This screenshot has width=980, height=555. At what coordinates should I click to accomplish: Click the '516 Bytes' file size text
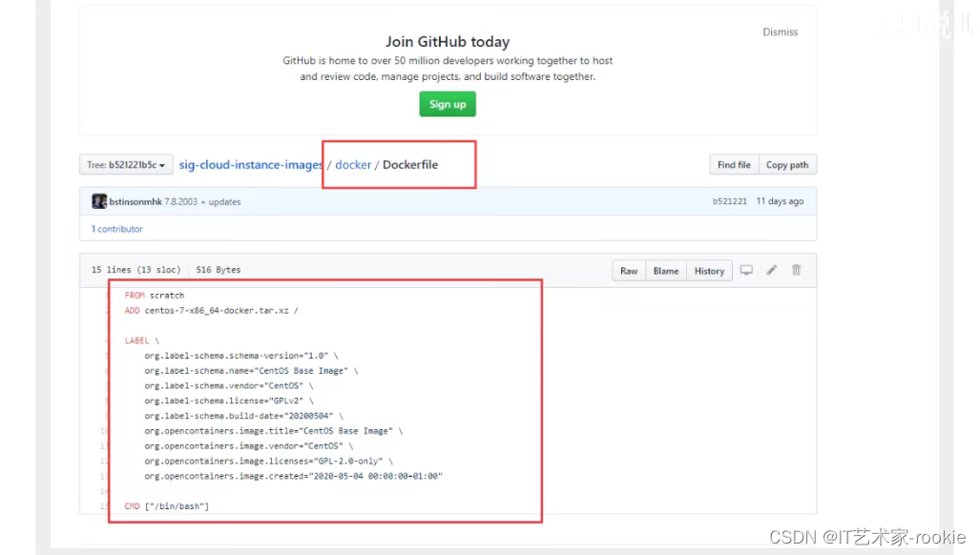219,270
